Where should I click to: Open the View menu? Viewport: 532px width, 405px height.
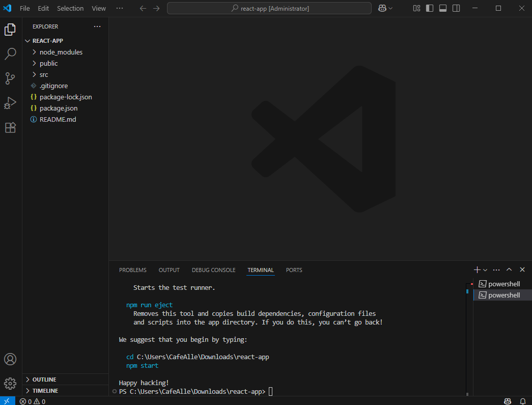click(99, 9)
